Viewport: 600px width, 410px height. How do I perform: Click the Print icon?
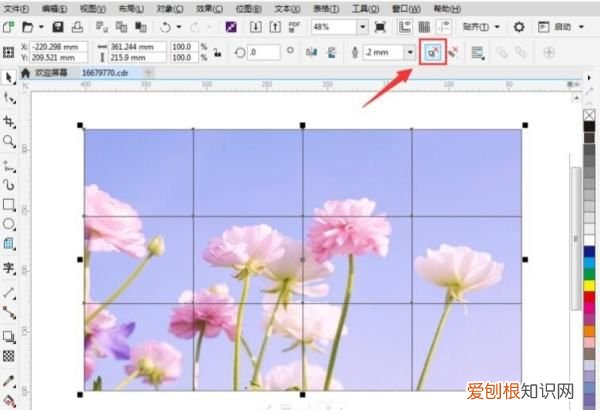coord(77,27)
